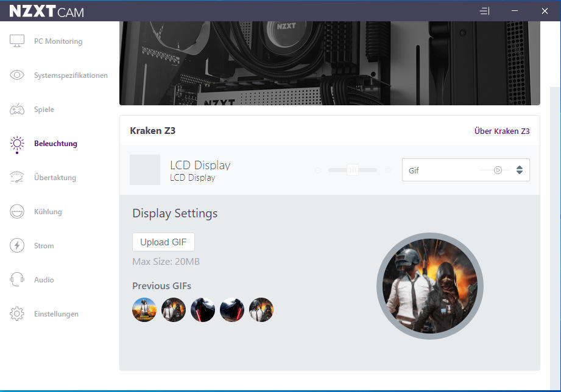Click the Spiele gamepad icon
The image size is (561, 392).
(17, 110)
